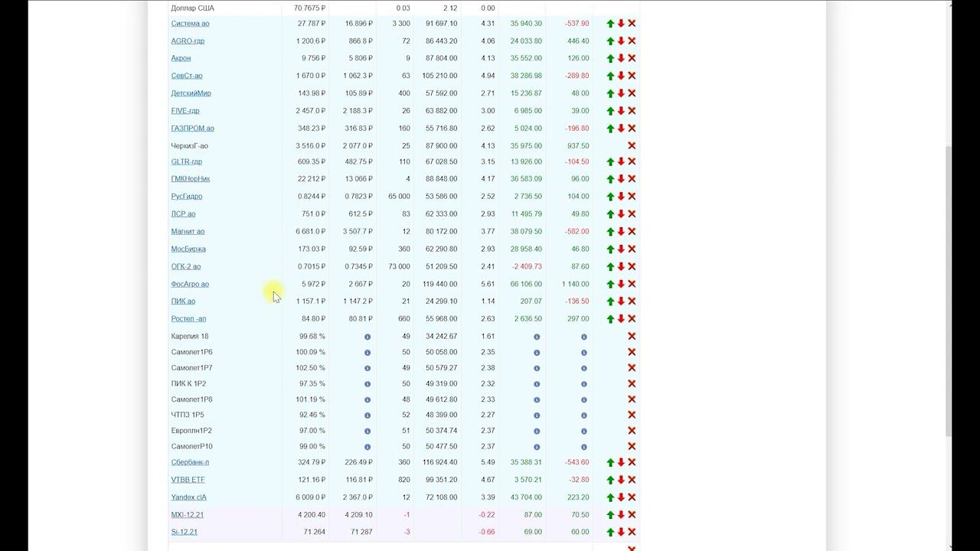Select Карелия 18 price 99.68 %
Screen dimensions: 980x551
(x=312, y=336)
